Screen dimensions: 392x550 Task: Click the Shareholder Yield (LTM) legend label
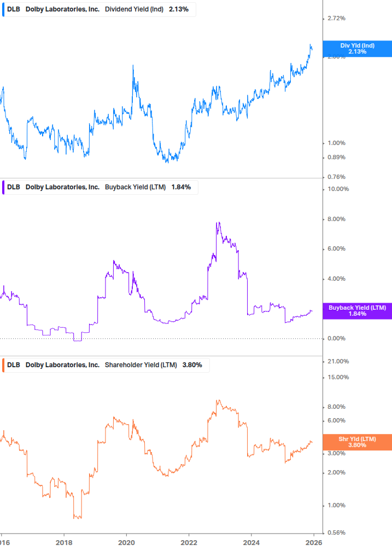point(141,365)
